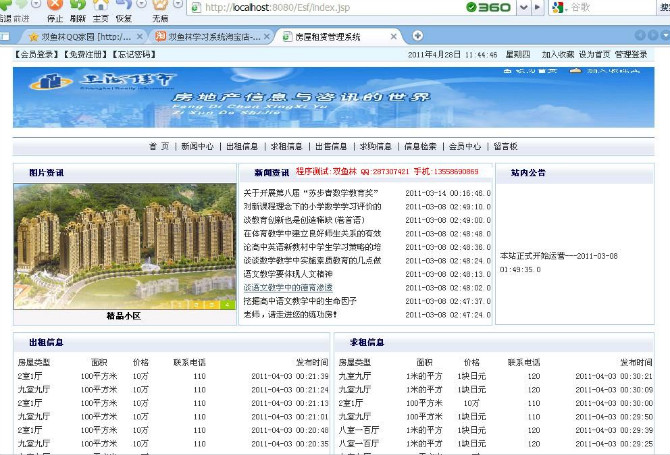Image resolution: width=670 pixels, height=455 pixels.
Task: Switch to the 双鱼林QQ家园 tab
Action: 86,37
